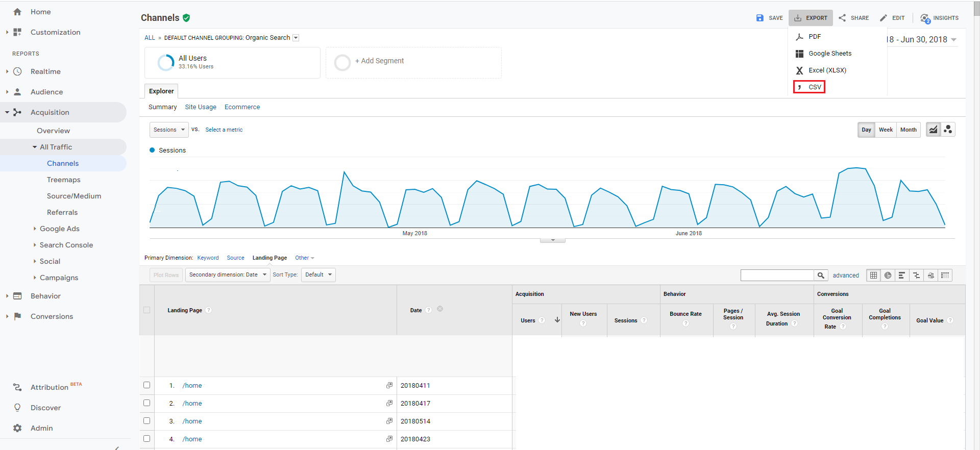Viewport: 980px width, 450px height.
Task: Switch to the Performance bar view icon
Action: [x=902, y=276]
